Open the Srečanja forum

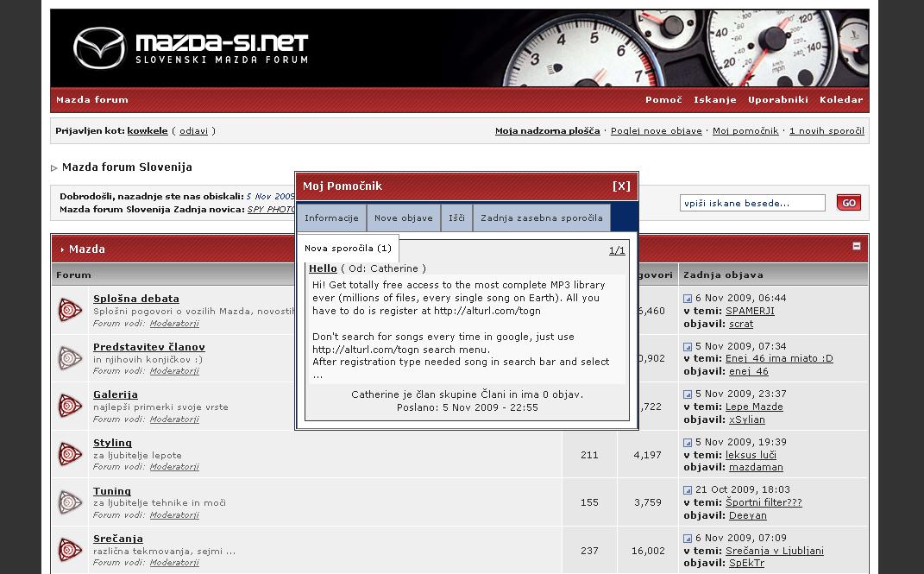[118, 539]
